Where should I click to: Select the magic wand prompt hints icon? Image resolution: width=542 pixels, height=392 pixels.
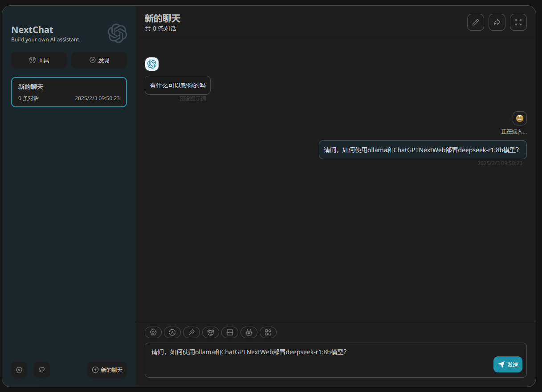(192, 332)
